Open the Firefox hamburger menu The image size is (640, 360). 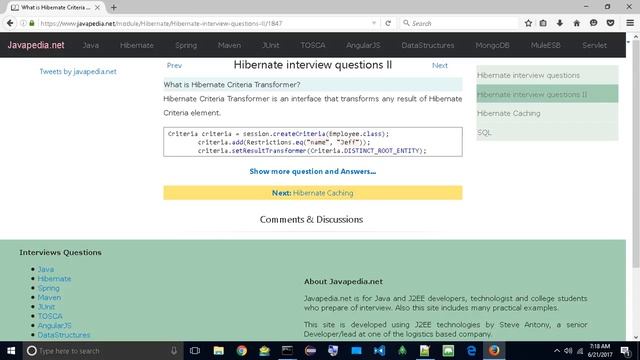[630, 23]
